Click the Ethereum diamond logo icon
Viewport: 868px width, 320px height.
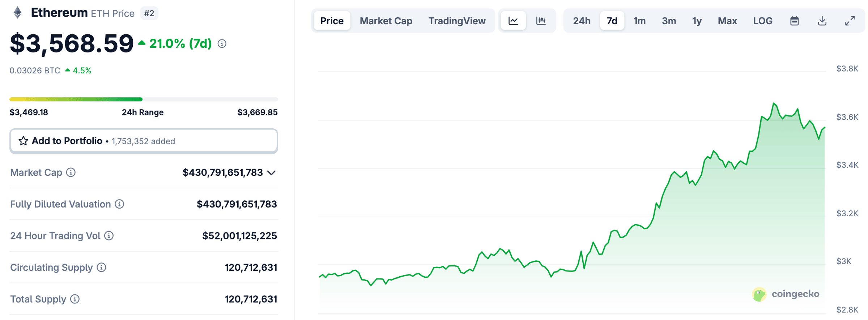click(17, 13)
